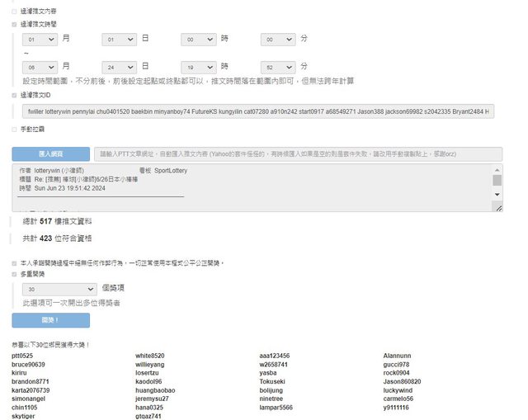Viewport: 528px width, 420px height.
Task: Toggle the 過濾推文時間 checkbox
Action: [x=14, y=25]
